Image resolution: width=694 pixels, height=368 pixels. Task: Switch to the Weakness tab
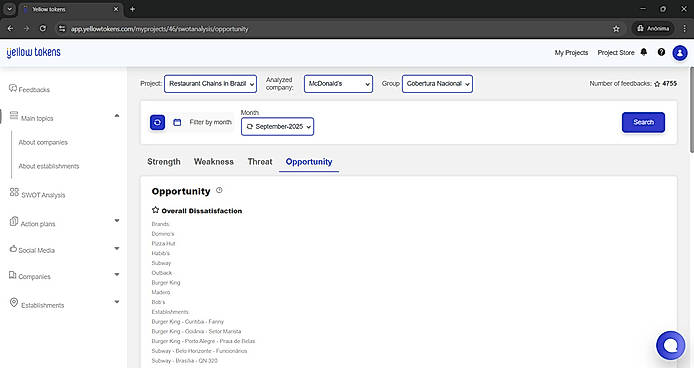pyautogui.click(x=214, y=162)
